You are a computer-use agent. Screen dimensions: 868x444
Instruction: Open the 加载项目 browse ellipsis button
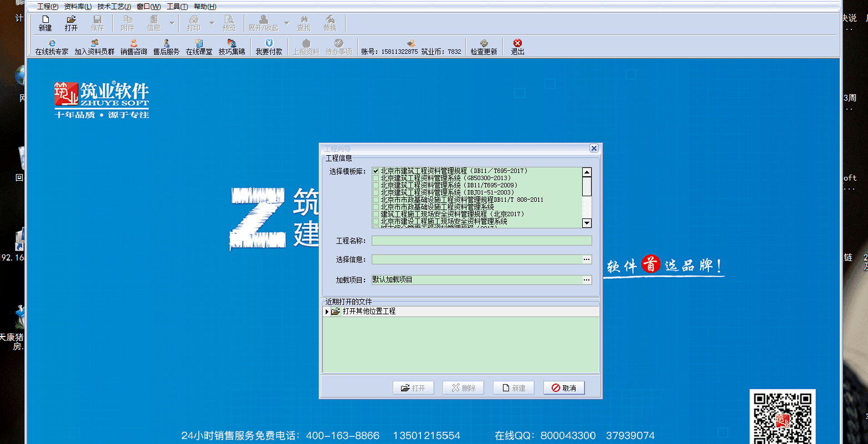[587, 280]
